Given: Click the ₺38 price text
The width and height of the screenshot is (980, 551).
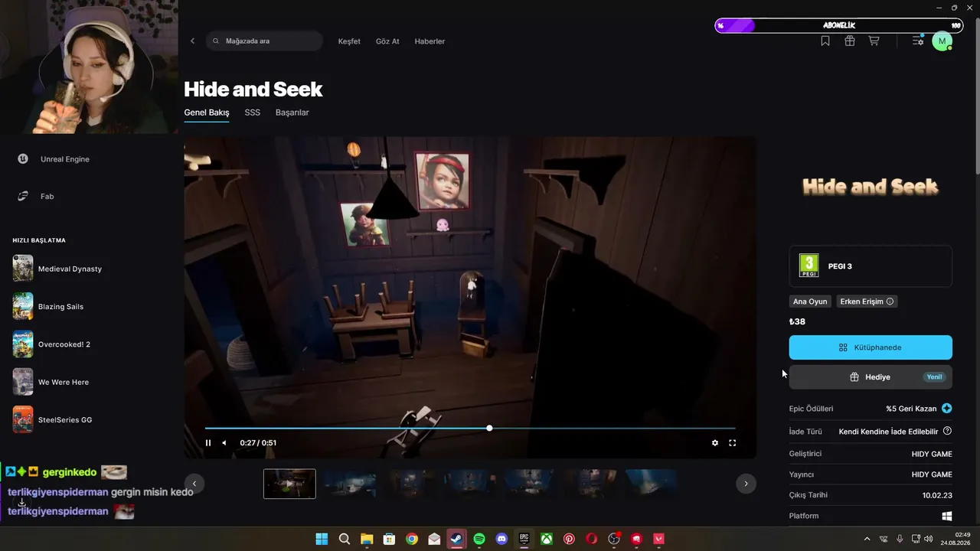Looking at the screenshot, I should tap(797, 321).
